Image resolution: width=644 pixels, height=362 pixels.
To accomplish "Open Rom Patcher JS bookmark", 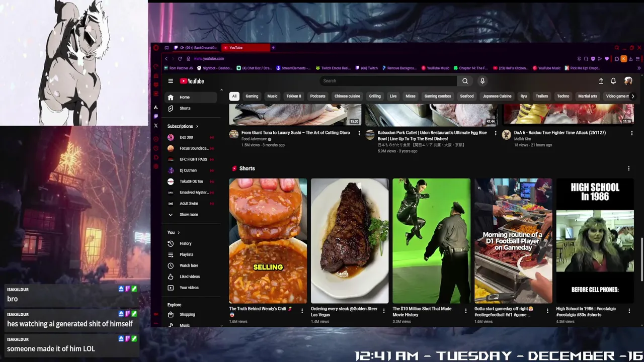I will (178, 68).
